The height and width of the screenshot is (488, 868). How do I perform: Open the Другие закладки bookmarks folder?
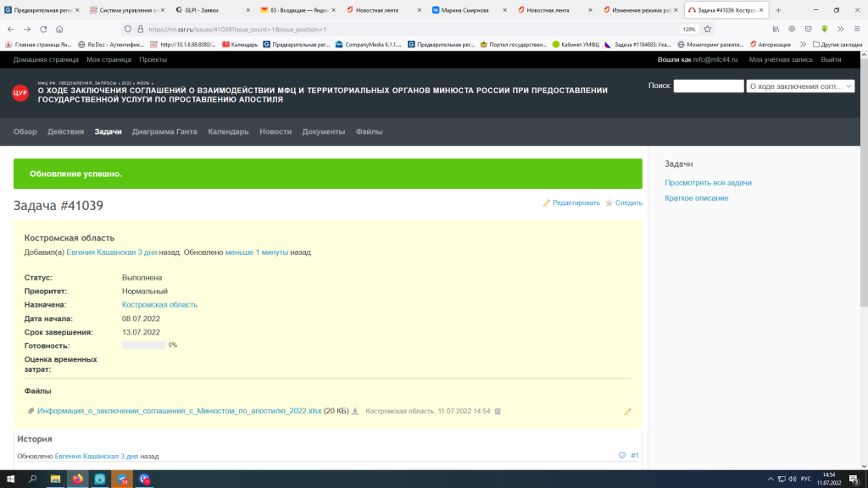click(x=836, y=44)
